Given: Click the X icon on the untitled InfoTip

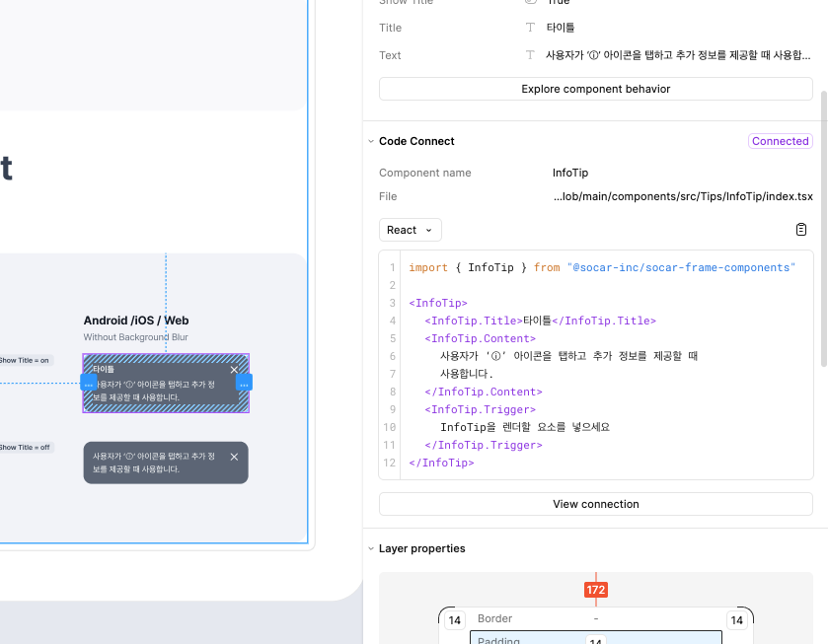Looking at the screenshot, I should 234,457.
